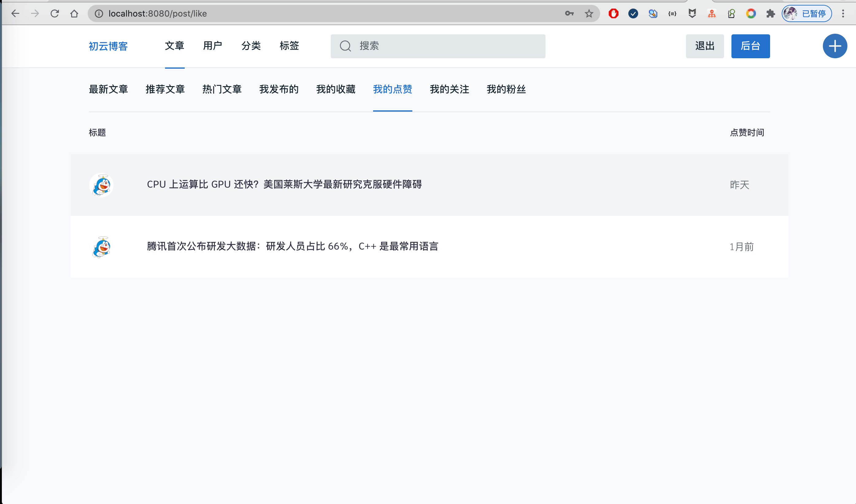
Task: Bookmark page with the star icon
Action: coord(588,13)
